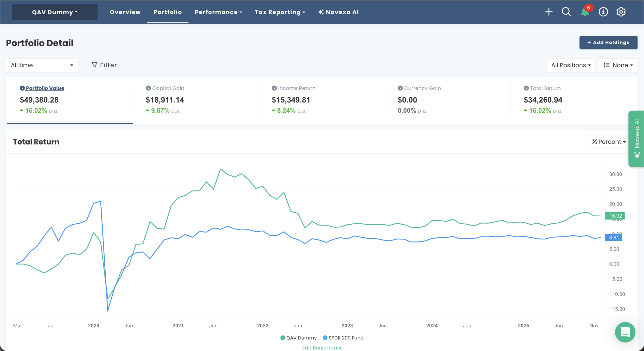Click the search magnifier icon
The width and height of the screenshot is (644, 351).
click(566, 12)
